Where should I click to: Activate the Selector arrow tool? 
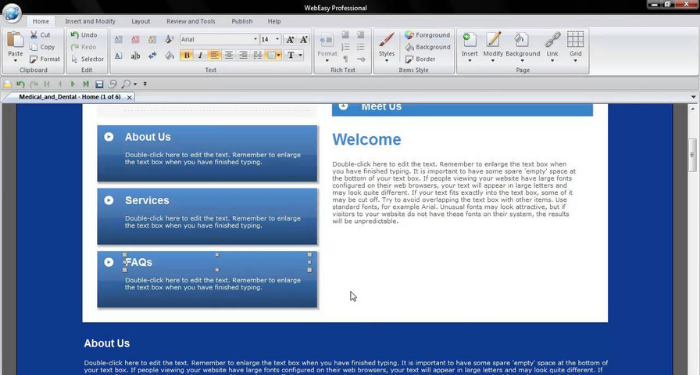click(88, 59)
